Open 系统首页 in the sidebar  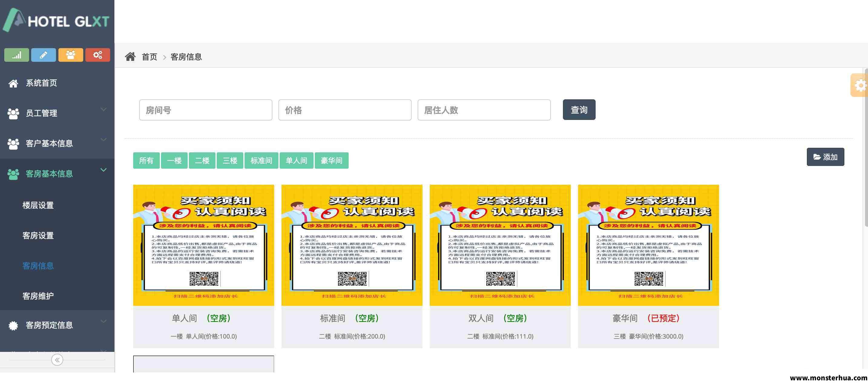41,83
